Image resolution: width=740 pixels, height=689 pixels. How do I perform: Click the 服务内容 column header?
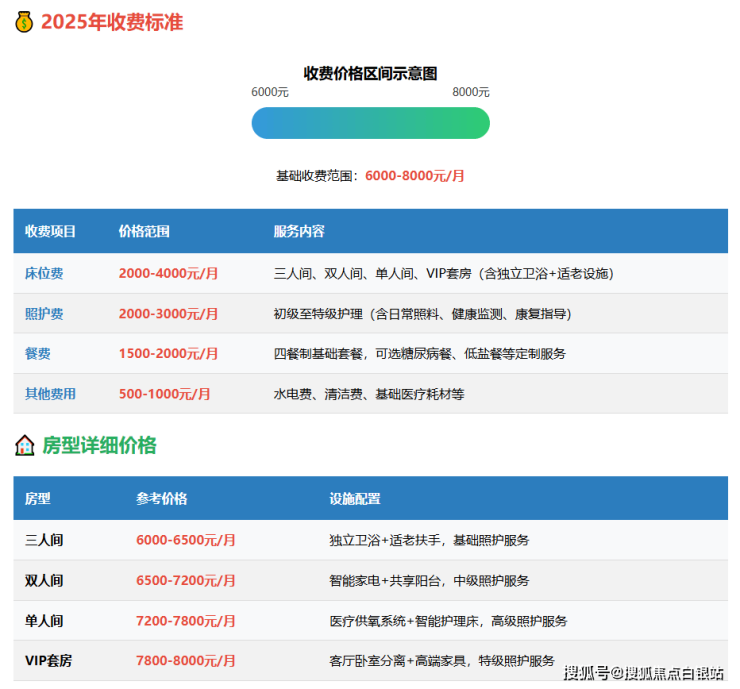[x=299, y=231]
